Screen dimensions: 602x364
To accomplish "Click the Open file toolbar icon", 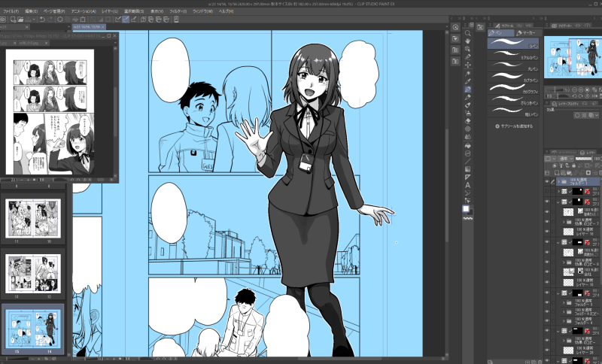I will point(20,20).
